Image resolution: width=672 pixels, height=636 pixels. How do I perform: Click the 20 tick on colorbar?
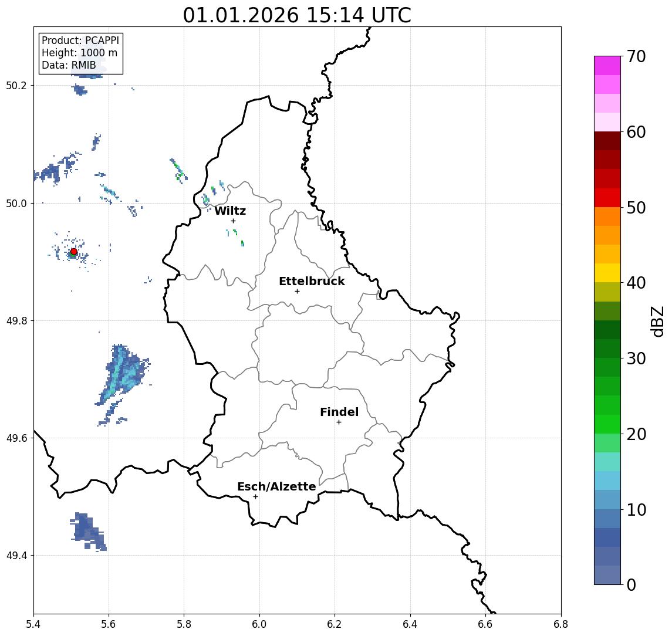[636, 434]
